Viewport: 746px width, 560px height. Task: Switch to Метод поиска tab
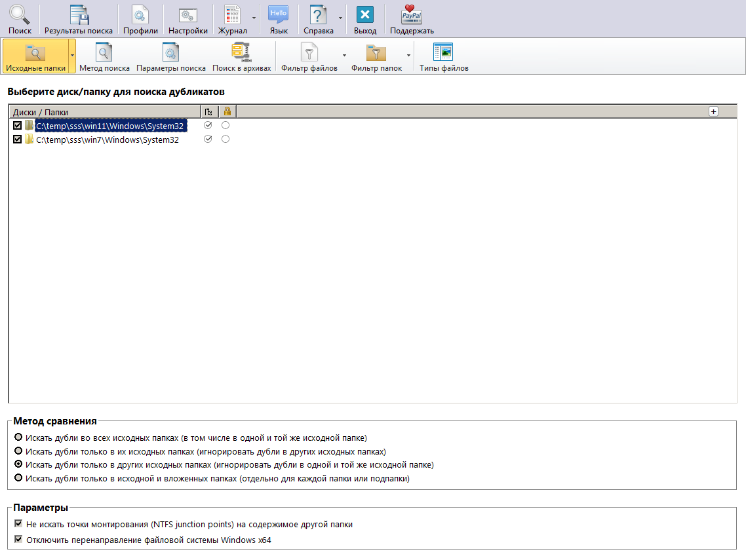click(x=104, y=56)
